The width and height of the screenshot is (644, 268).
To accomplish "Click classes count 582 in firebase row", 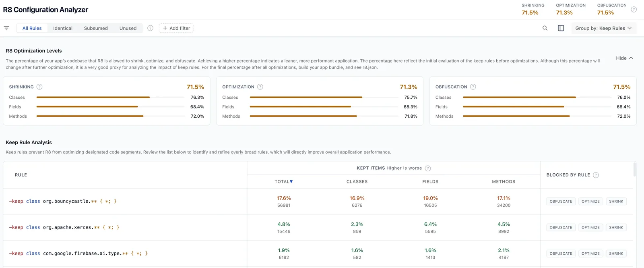I will (357, 258).
